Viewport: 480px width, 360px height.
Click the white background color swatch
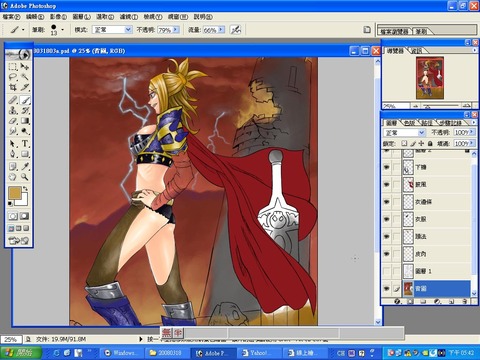pos(23,200)
